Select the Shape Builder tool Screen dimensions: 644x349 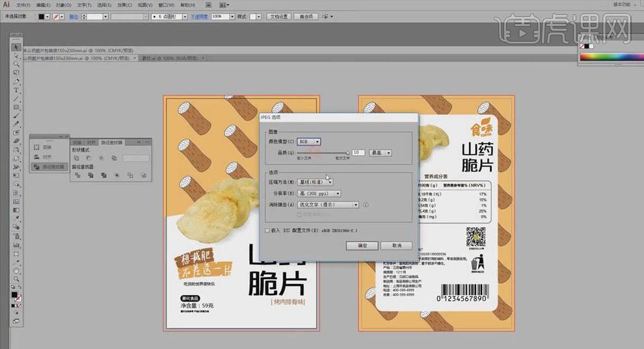tap(16, 184)
